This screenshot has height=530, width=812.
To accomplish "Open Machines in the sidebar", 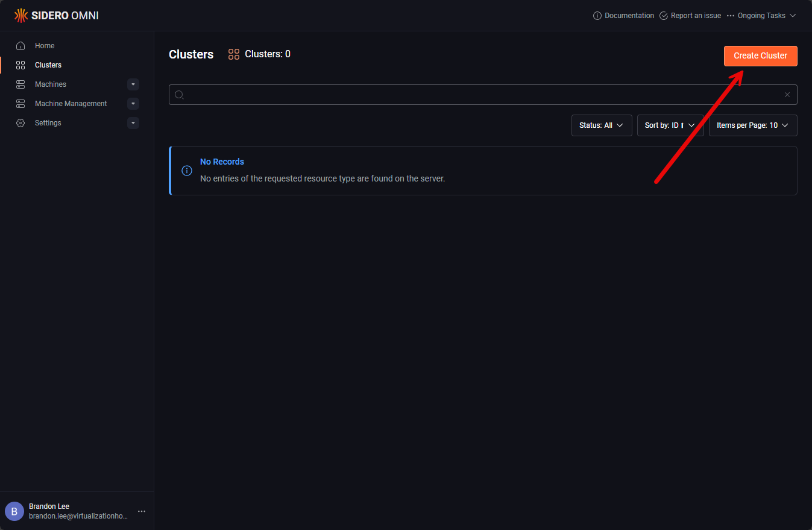I will (x=51, y=84).
